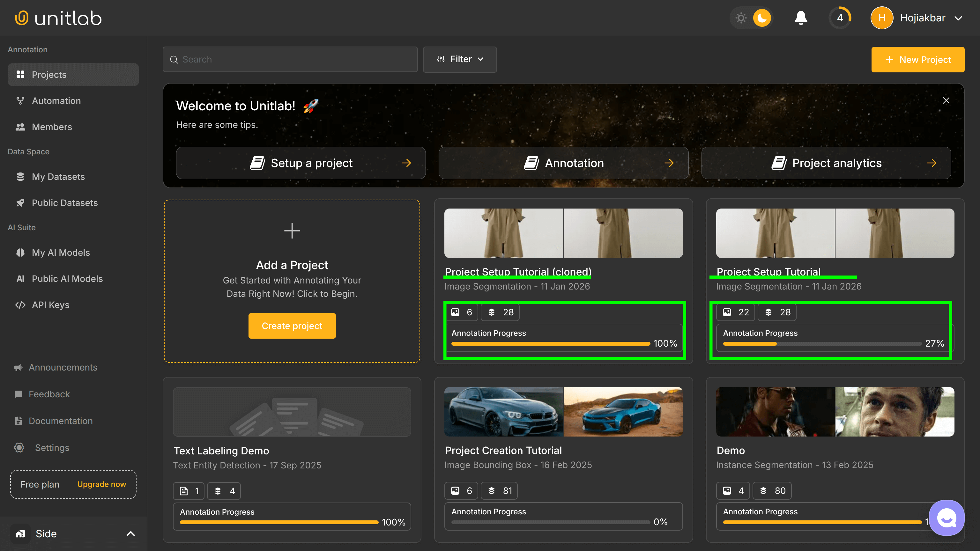Open the Filter dropdown
Screen dimensions: 980x551
click(x=460, y=59)
